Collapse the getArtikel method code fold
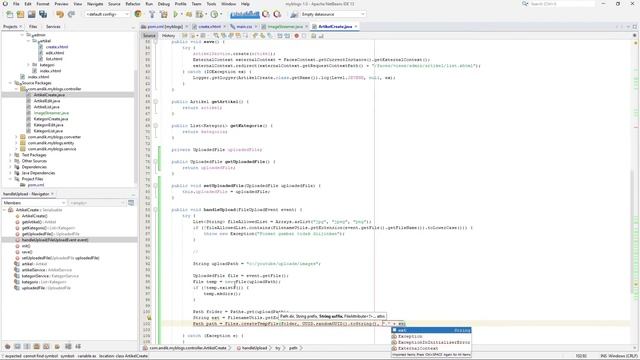The height and width of the screenshot is (360, 640). tap(156, 102)
